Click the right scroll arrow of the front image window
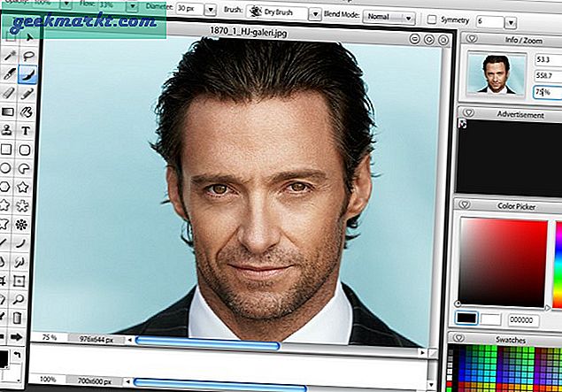The image size is (562, 392). point(423,352)
